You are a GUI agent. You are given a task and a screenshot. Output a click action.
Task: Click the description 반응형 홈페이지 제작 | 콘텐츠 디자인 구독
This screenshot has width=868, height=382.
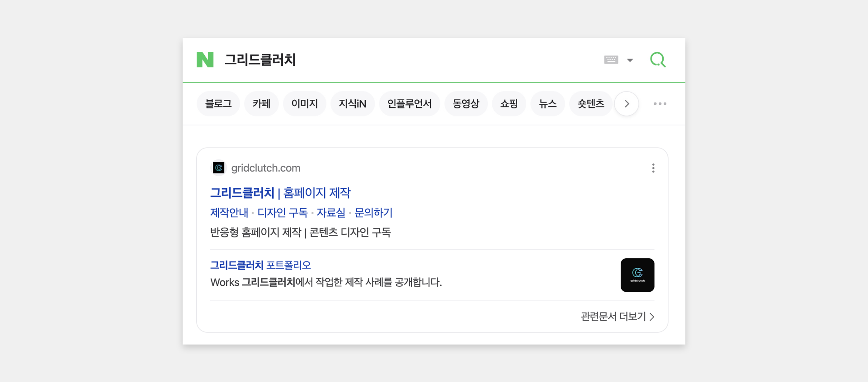point(301,233)
